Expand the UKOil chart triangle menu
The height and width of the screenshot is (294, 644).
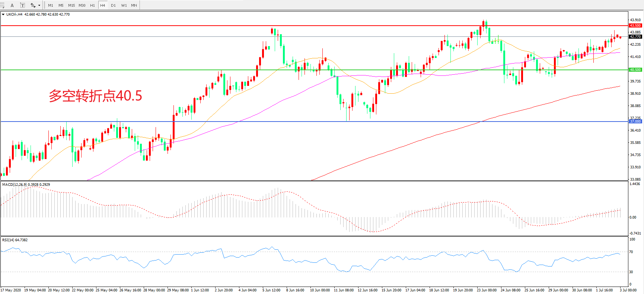click(3, 14)
